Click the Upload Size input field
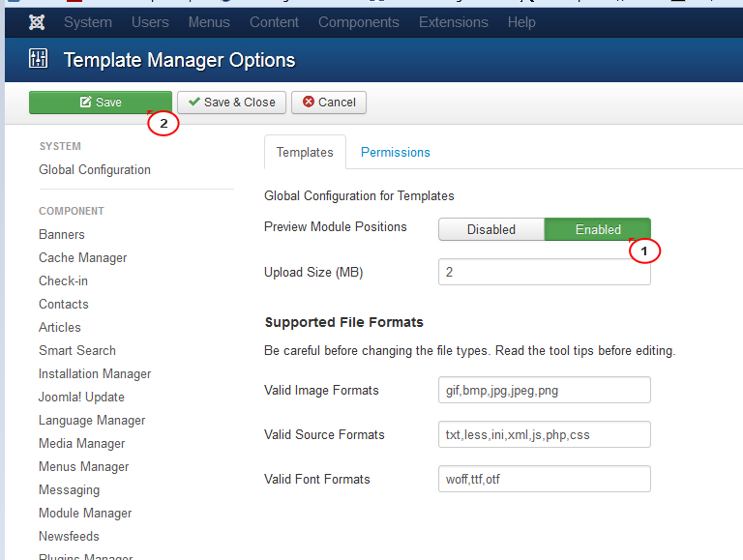 pos(544,273)
